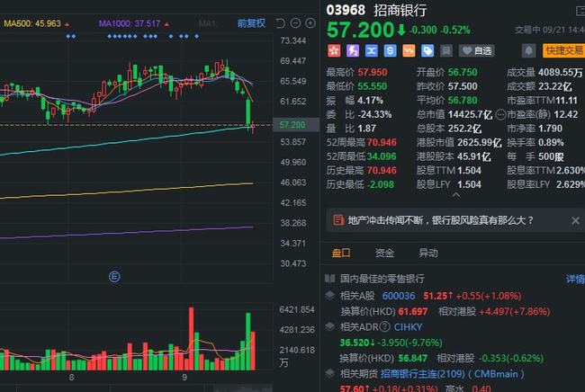Image resolution: width=585 pixels, height=392 pixels.
Task: Click the gray bell alert icon
Action: pyautogui.click(x=528, y=50)
